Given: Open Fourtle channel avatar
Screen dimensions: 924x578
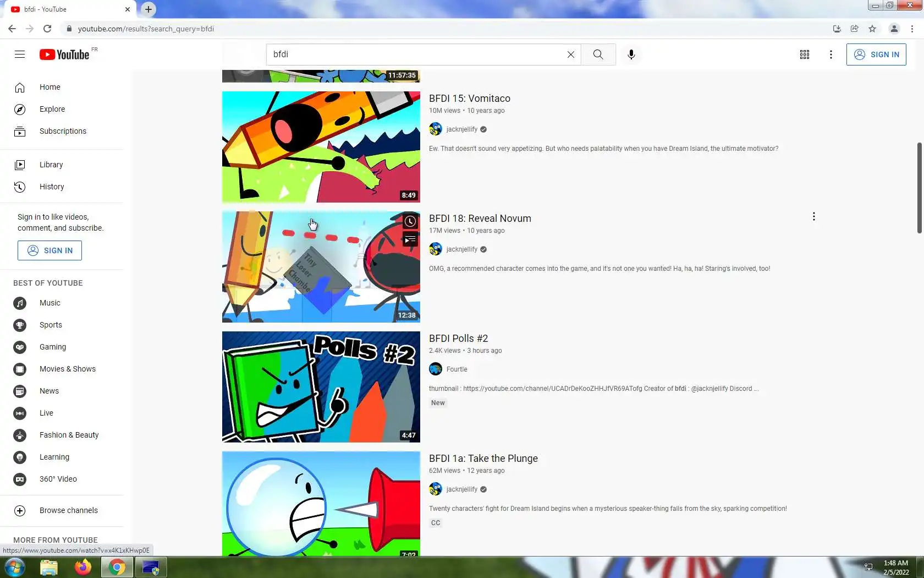Looking at the screenshot, I should point(436,369).
